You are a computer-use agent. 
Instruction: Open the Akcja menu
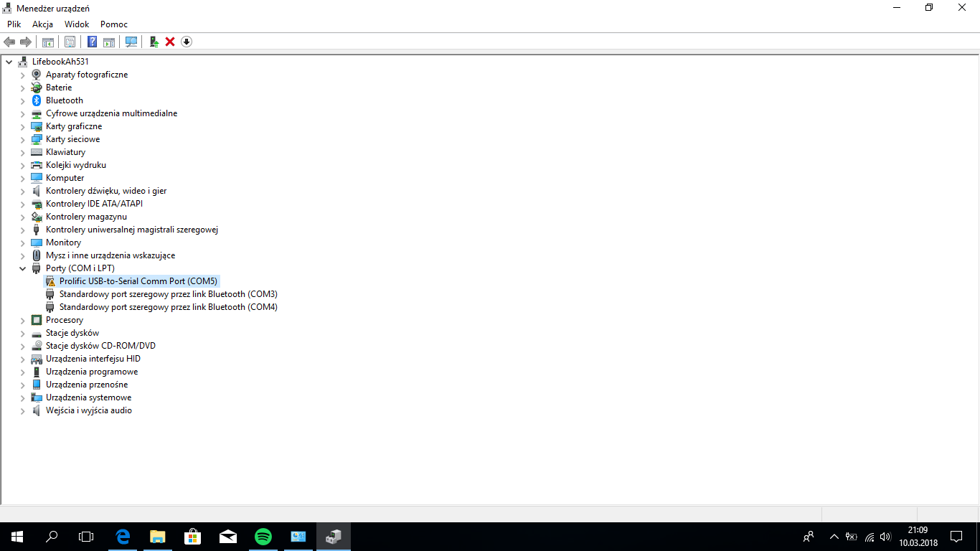pos(42,24)
